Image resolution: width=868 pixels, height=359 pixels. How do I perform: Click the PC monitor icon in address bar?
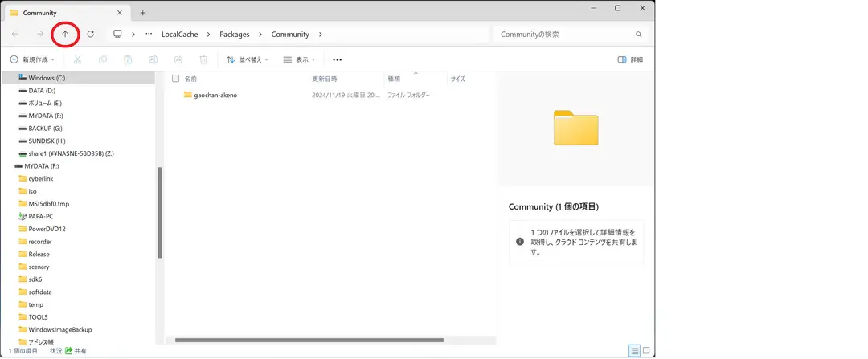(x=117, y=35)
